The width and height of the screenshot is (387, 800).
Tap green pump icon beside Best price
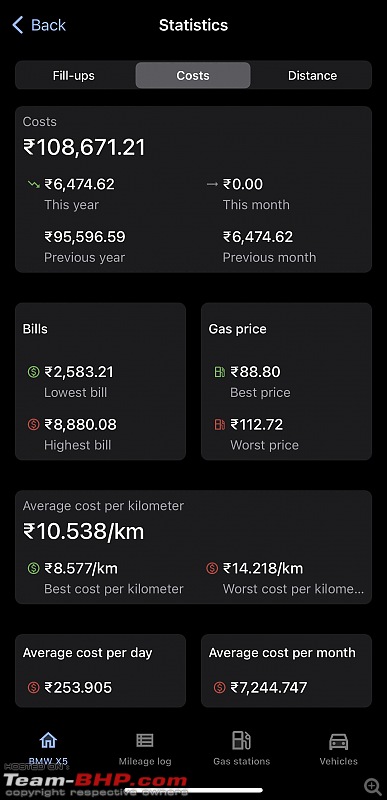219,372
